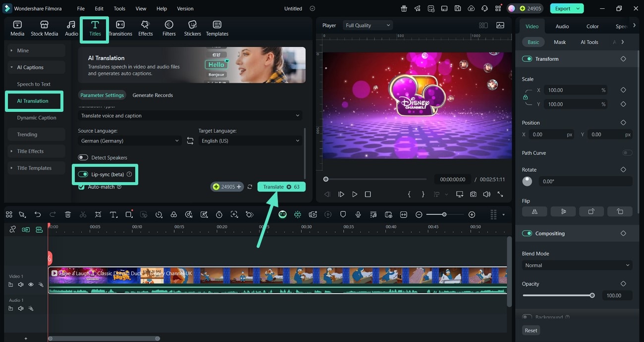Expand the Title Templates category

(x=35, y=168)
